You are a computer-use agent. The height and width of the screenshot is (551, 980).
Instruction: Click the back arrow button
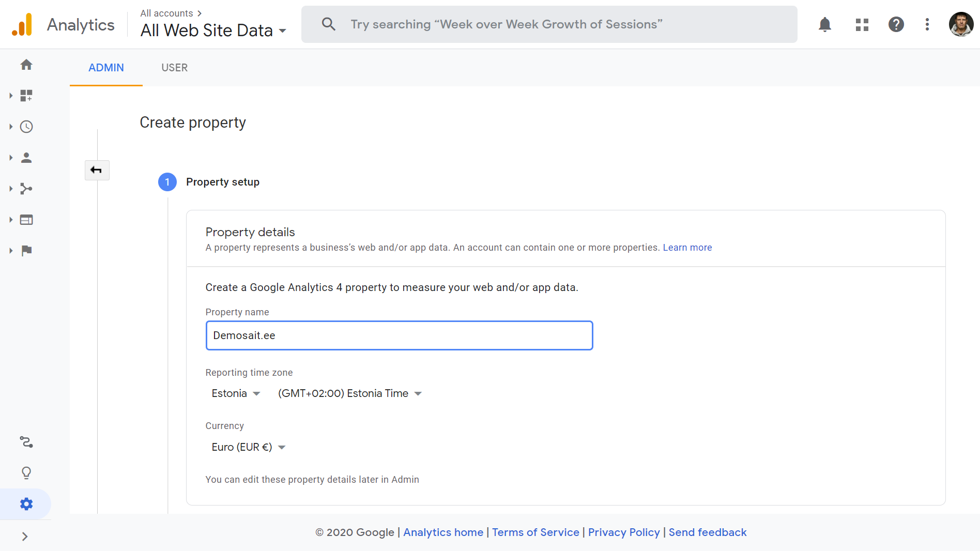click(97, 170)
